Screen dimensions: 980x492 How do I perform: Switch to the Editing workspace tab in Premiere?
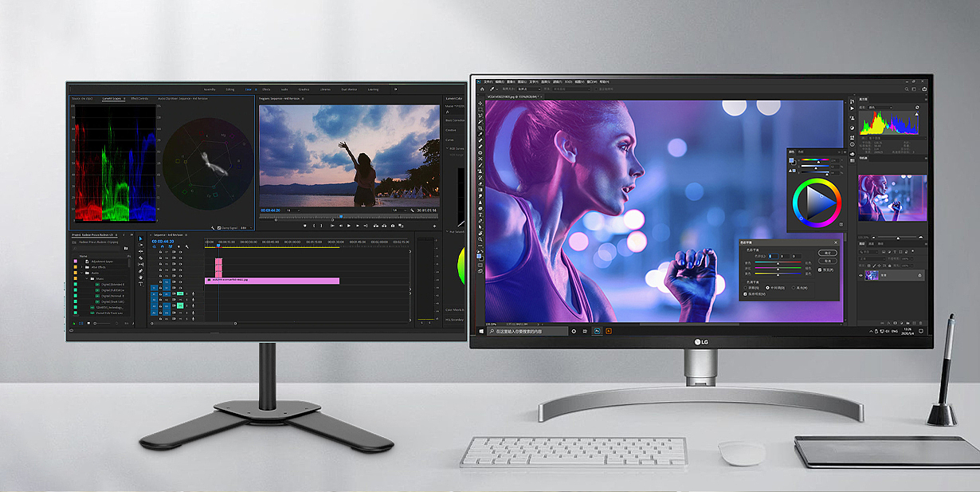point(230,89)
